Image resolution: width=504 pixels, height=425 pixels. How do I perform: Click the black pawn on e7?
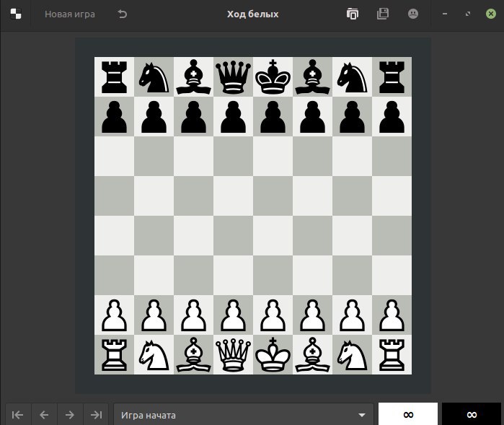point(273,116)
